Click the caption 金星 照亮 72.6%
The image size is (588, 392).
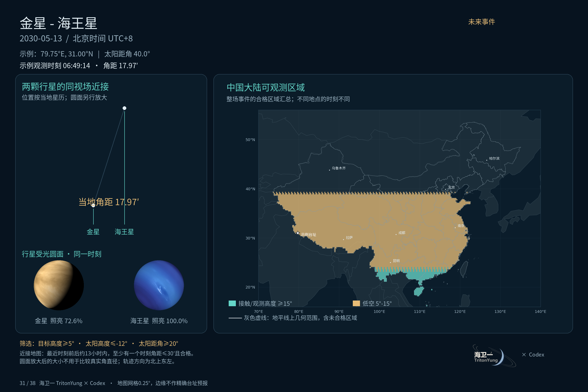click(59, 321)
